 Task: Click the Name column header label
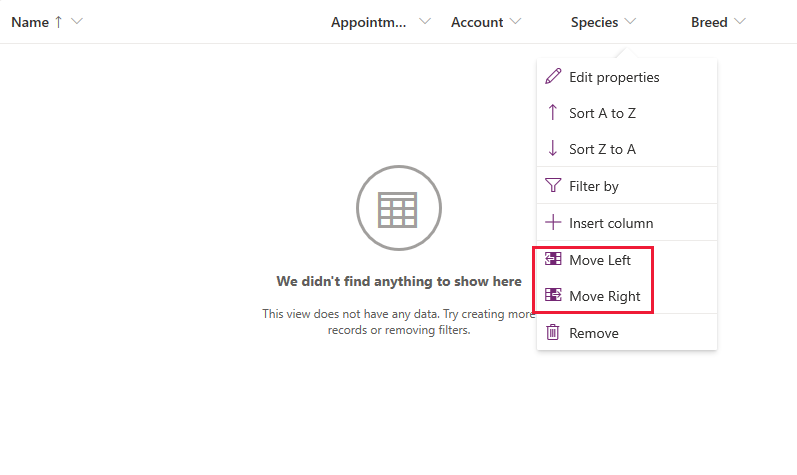pyautogui.click(x=30, y=22)
